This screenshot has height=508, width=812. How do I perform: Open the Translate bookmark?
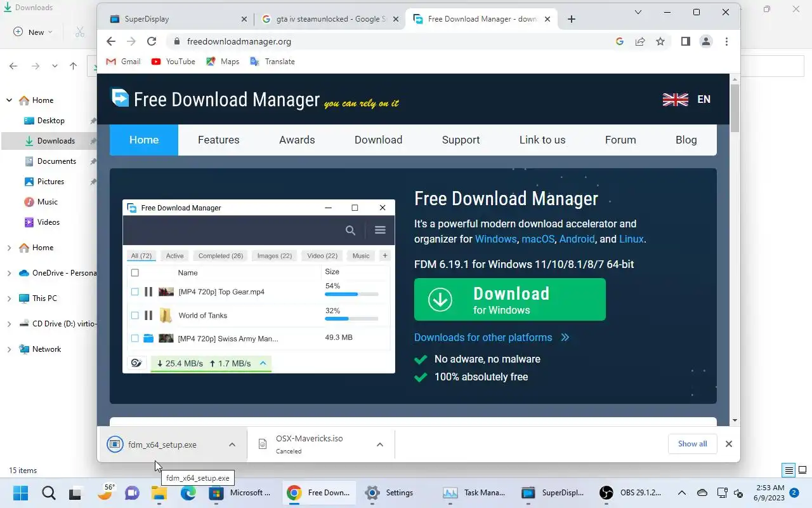[273, 62]
